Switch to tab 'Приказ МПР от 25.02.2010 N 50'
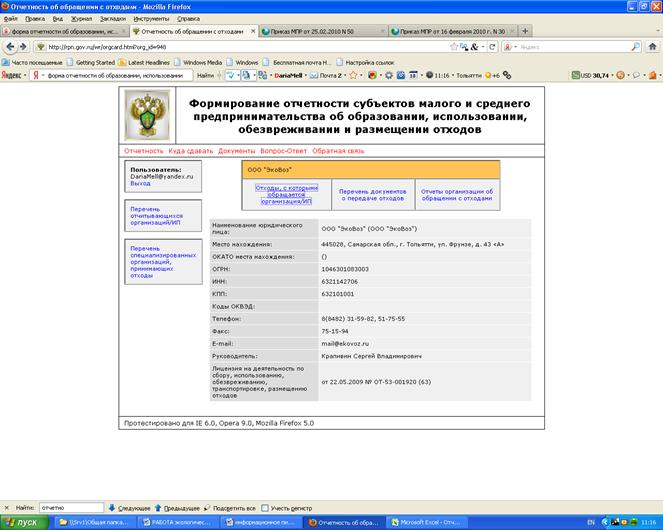This screenshot has height=530, width=663. [x=323, y=31]
